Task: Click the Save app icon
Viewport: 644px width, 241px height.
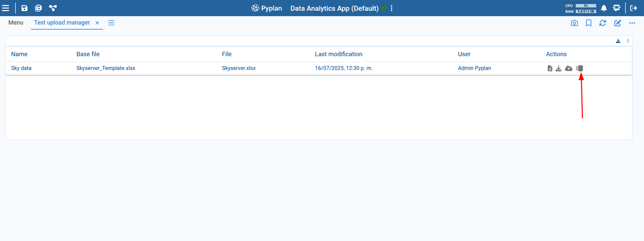Action: [x=25, y=8]
